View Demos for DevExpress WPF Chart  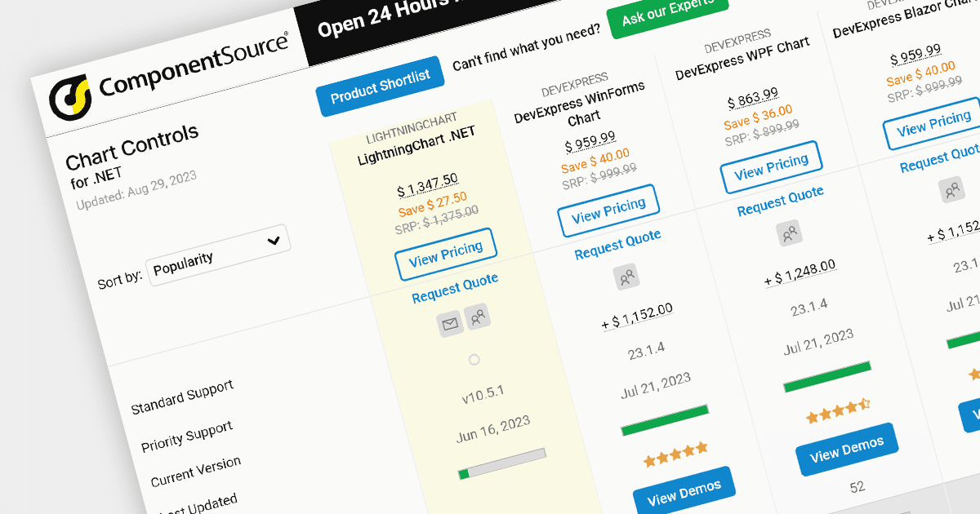(847, 448)
